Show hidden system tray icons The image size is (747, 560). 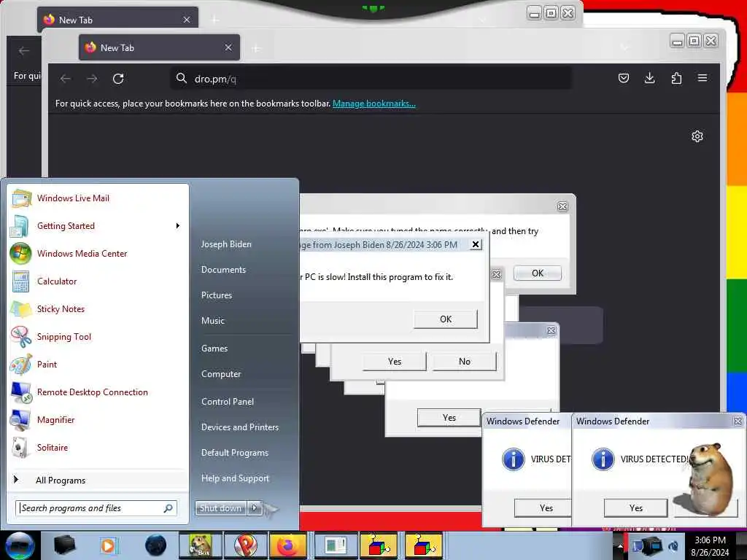[x=620, y=546]
